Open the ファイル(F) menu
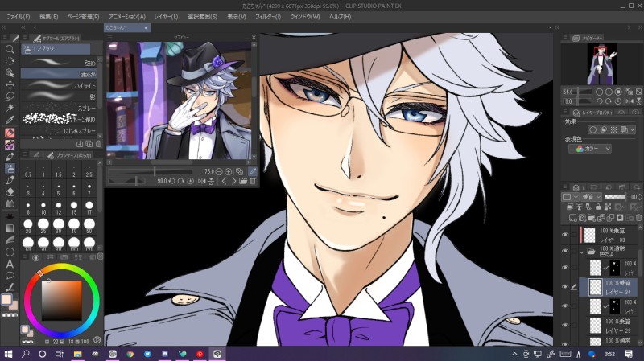This screenshot has width=644, height=361. pos(18,17)
